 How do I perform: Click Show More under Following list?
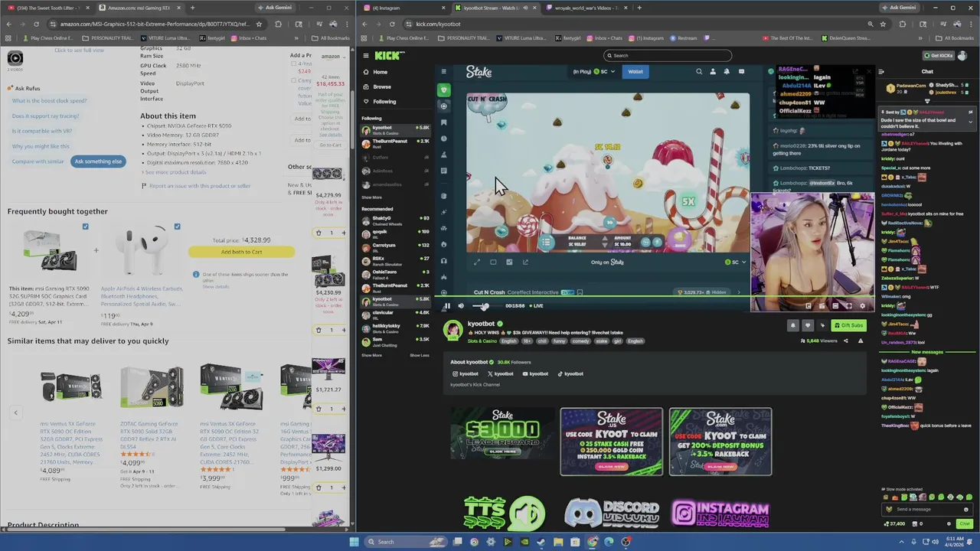(x=371, y=197)
